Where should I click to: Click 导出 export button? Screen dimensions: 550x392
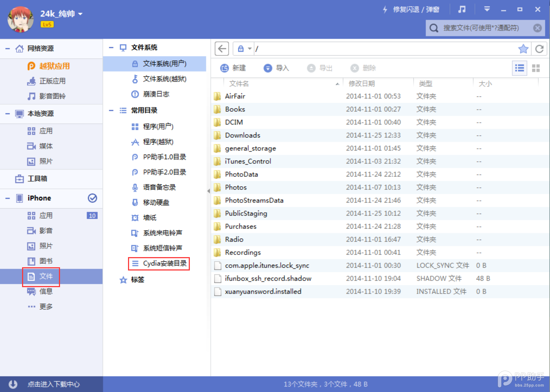coord(320,68)
